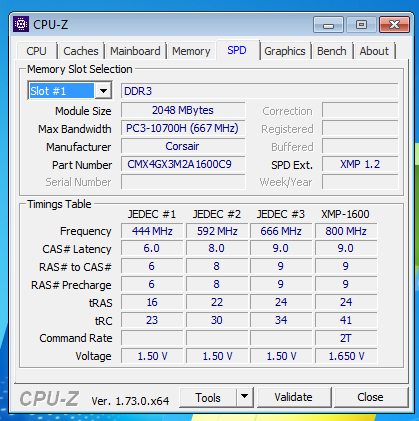Open the memory slot selection dropdown arrow
Viewport: 419px width, 421px height.
[x=103, y=91]
